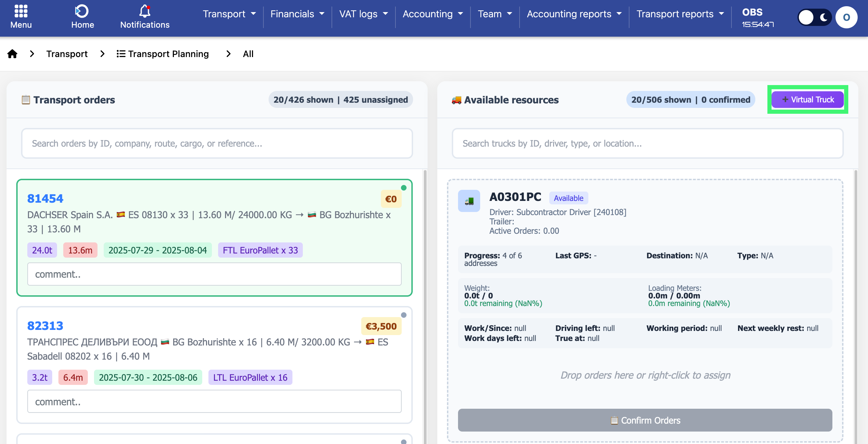
Task: Click the A0301PC truck icon
Action: tap(469, 201)
